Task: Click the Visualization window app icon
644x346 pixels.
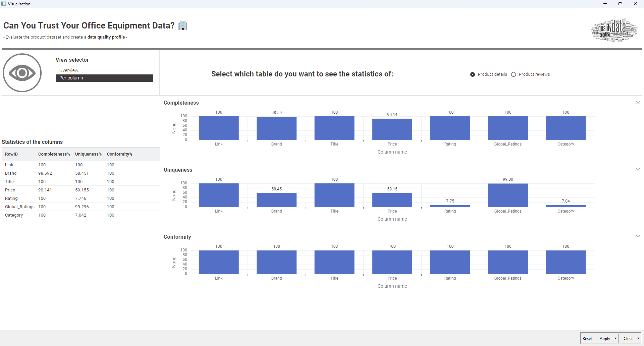Action: (x=3, y=4)
